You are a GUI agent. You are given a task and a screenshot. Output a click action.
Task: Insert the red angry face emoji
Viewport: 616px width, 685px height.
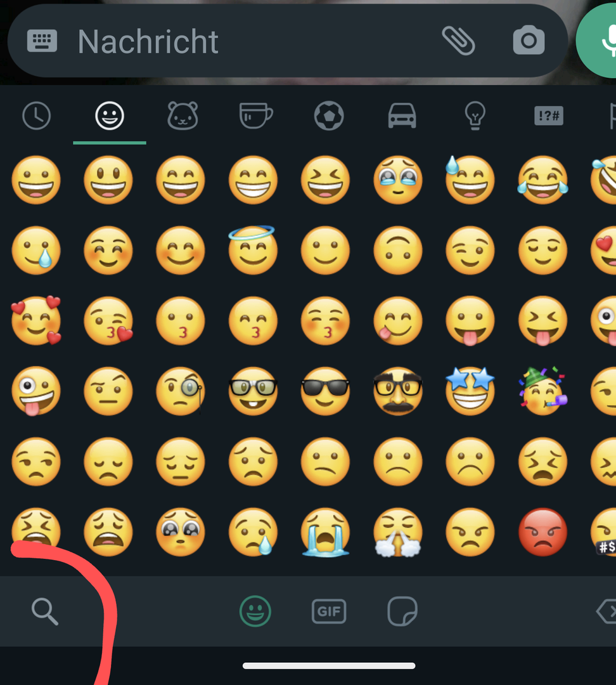tap(542, 532)
